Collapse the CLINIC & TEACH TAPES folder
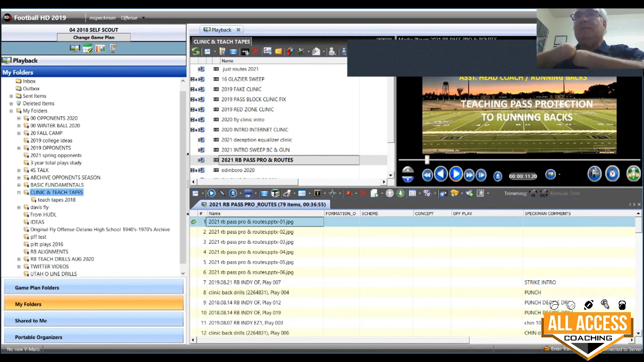The height and width of the screenshot is (362, 644). click(19, 192)
